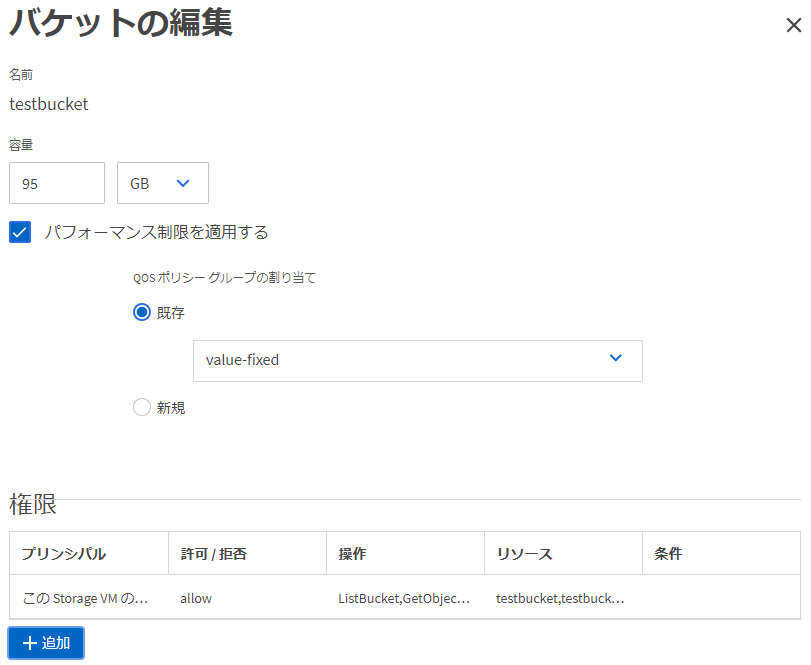Uncheck パフォーマンス制限を適用する checkbox

20,232
